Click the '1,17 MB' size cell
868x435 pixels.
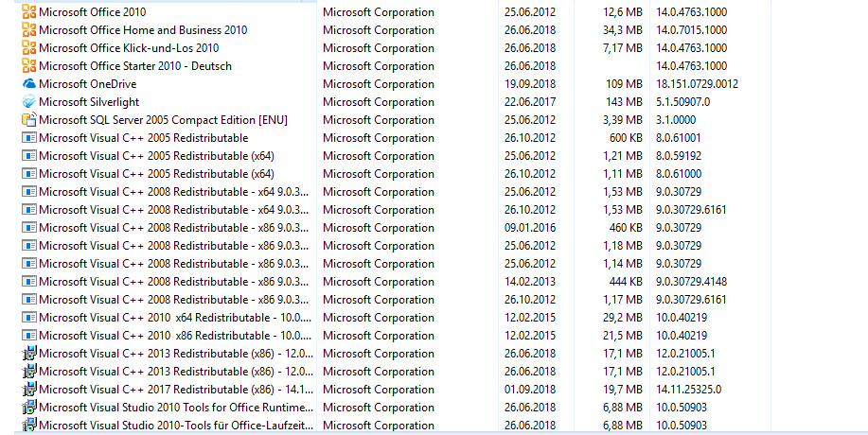[623, 299]
